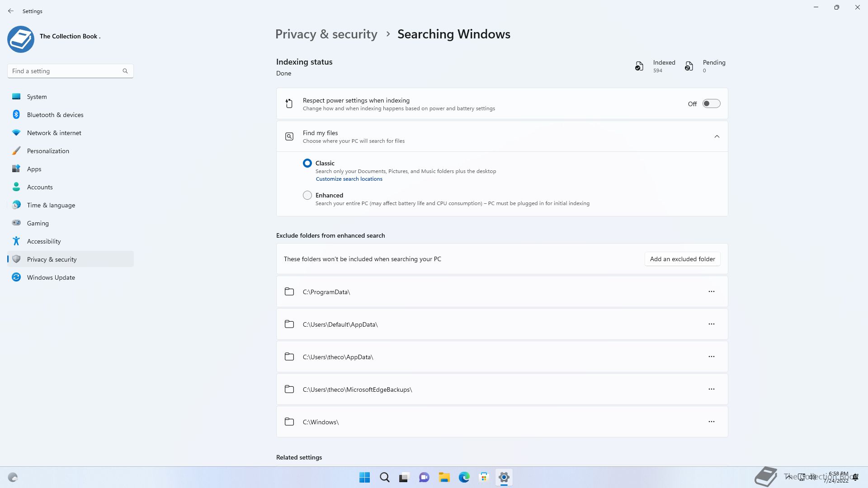Toggle Respect power settings when indexing
The height and width of the screenshot is (488, 868).
pyautogui.click(x=711, y=103)
